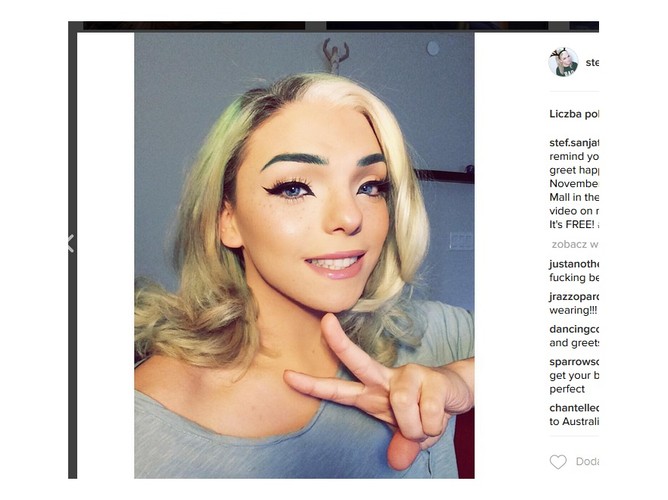The width and height of the screenshot is (668, 500).
Task: View the 'Liczba pol...' likes count
Action: click(x=574, y=114)
